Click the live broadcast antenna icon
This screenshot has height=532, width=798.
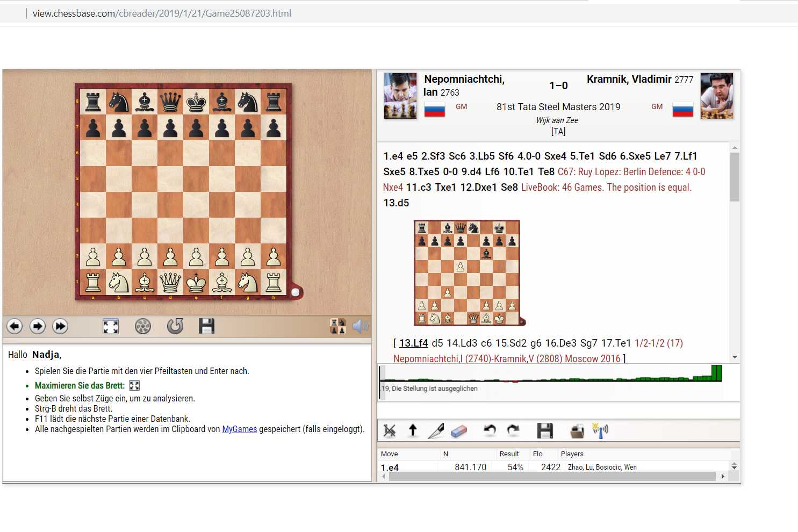pyautogui.click(x=600, y=430)
